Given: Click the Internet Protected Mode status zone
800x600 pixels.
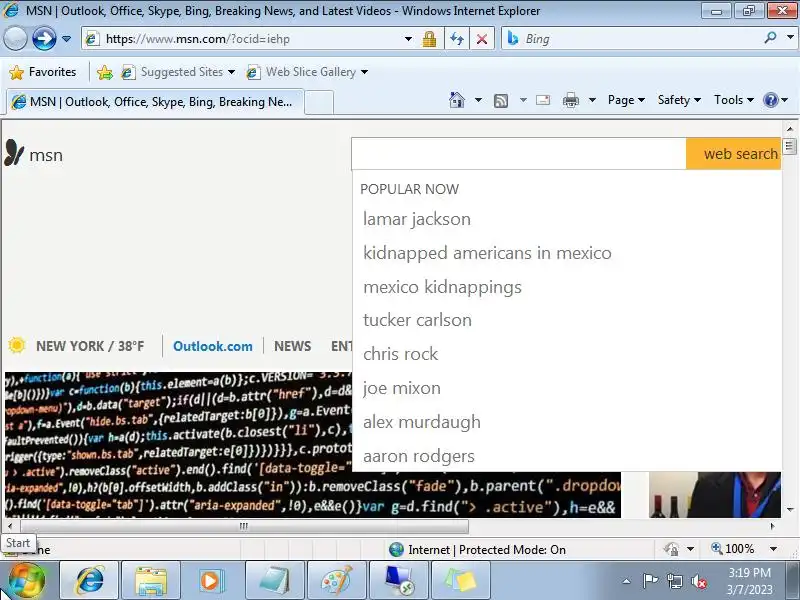Looking at the screenshot, I should (x=478, y=549).
